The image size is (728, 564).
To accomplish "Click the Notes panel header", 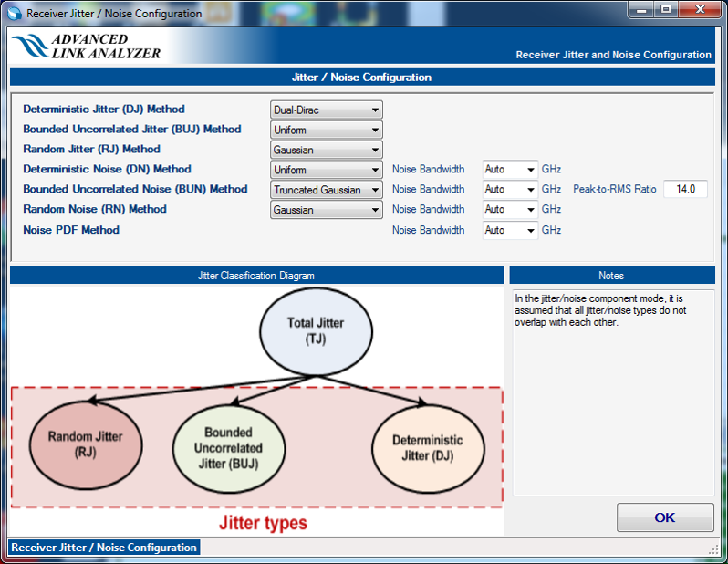I will [612, 276].
